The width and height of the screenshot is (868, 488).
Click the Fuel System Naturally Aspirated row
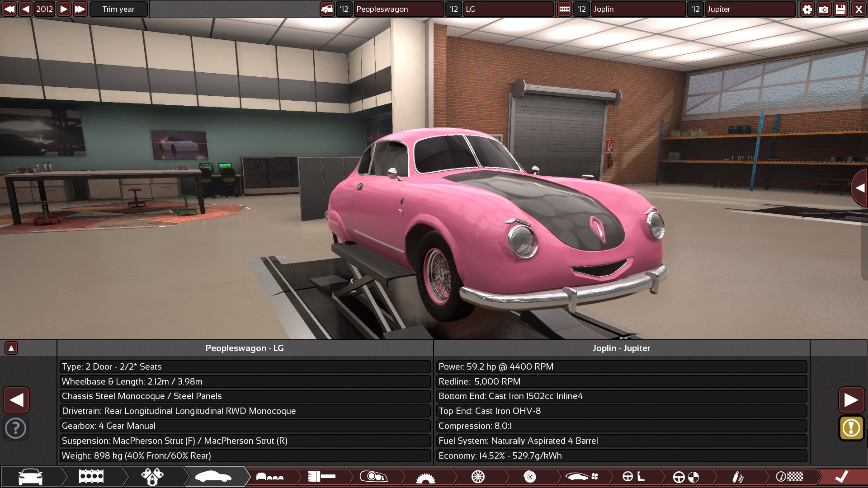coord(622,441)
